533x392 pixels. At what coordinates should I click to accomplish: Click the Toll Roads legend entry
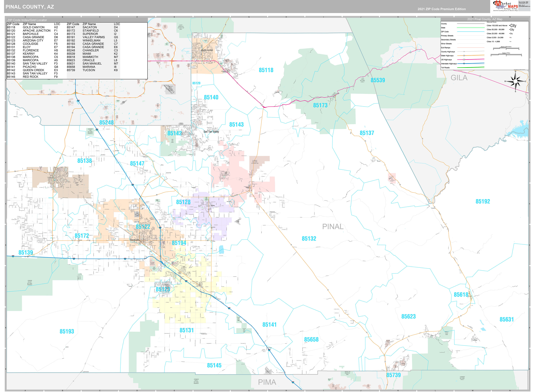tap(463, 68)
